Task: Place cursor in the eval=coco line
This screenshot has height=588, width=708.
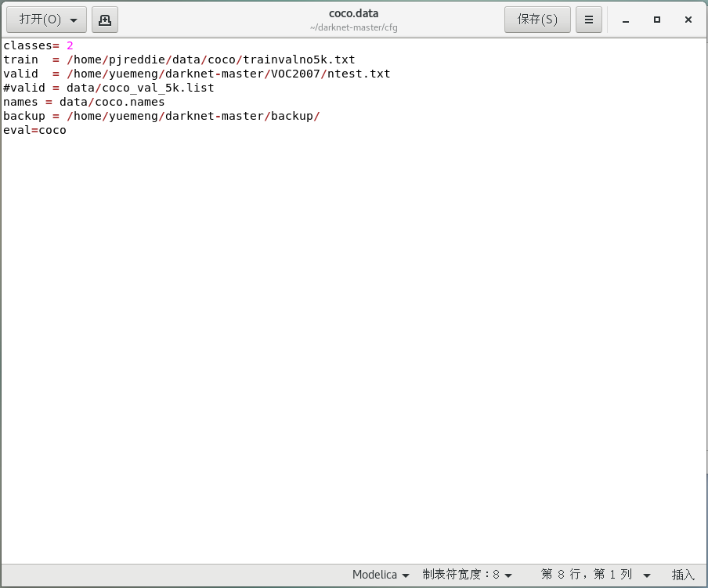Action: coord(35,131)
